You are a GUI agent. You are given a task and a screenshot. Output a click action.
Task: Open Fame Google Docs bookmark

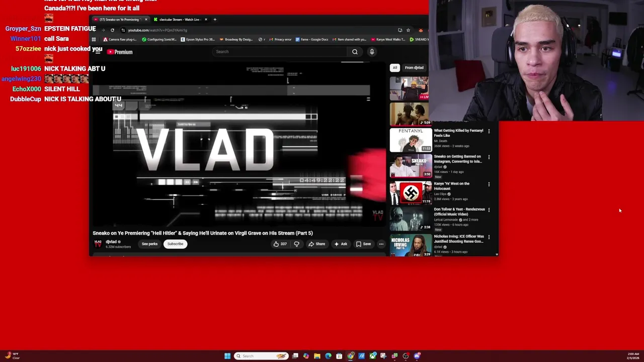point(312,39)
